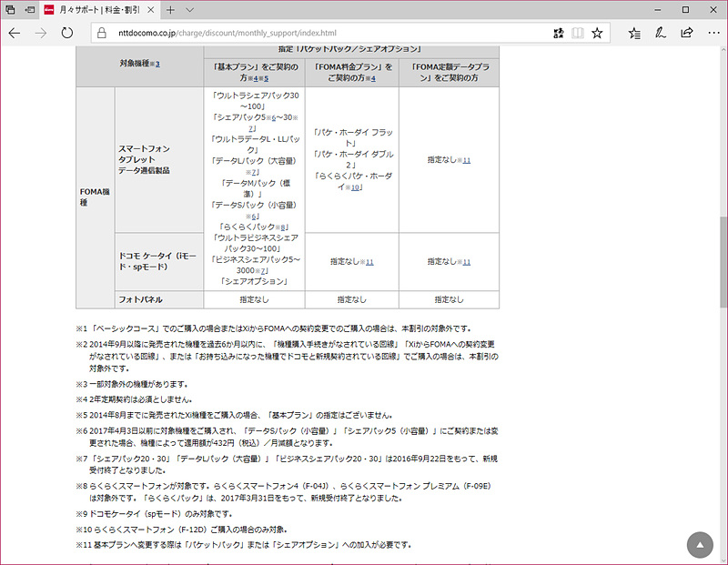The width and height of the screenshot is (728, 565).
Task: Click the back navigation arrow
Action: (x=15, y=31)
